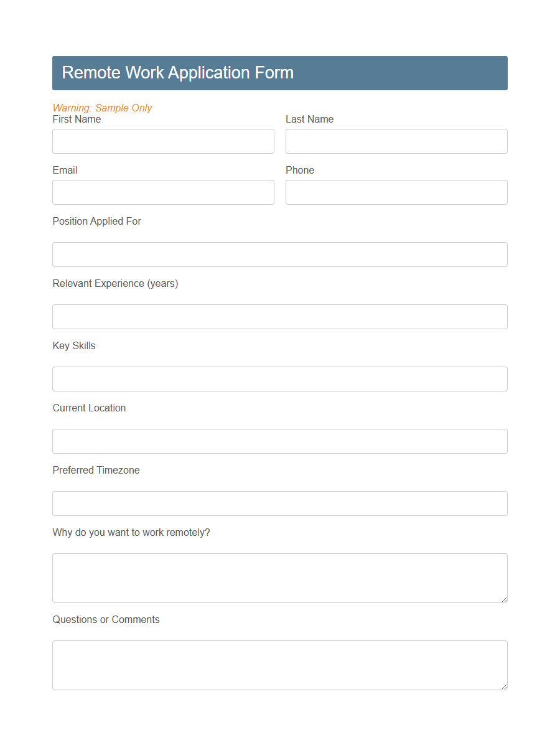The image size is (560, 735).
Task: Click inside the Phone field
Action: (x=396, y=192)
